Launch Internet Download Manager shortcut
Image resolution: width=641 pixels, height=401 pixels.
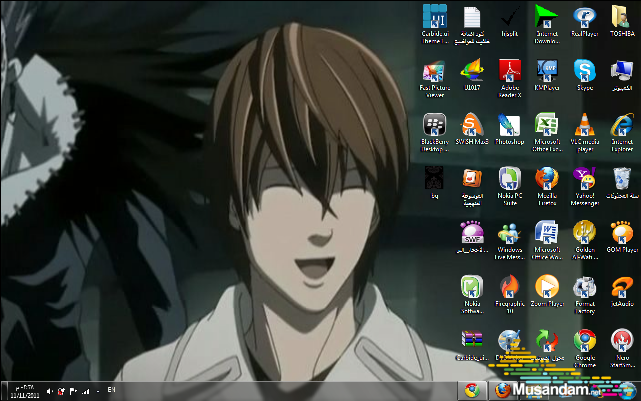point(547,24)
